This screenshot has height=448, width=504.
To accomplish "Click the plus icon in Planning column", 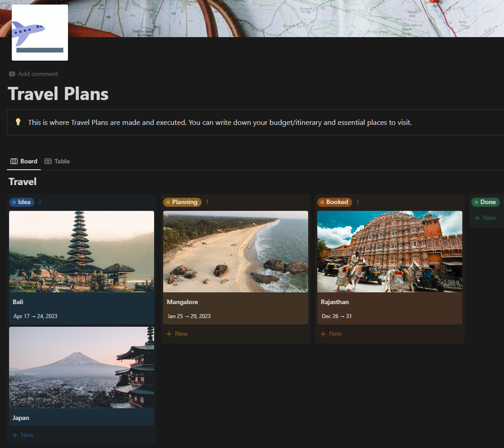I will tap(169, 334).
